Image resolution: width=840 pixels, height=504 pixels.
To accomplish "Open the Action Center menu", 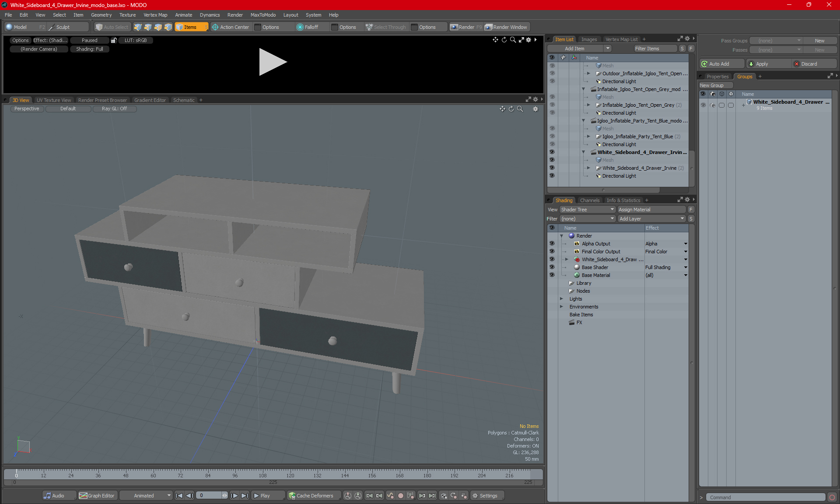I will (x=231, y=27).
